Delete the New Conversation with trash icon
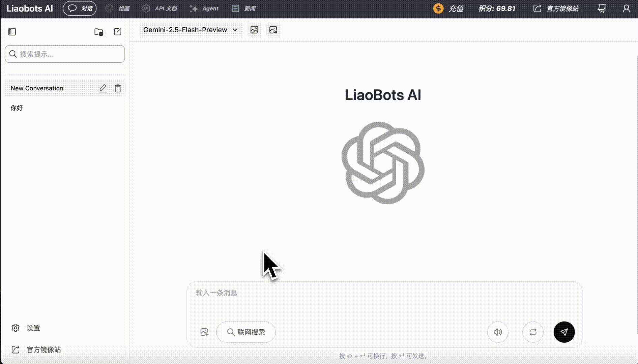Viewport: 638px width, 364px height. pyautogui.click(x=118, y=88)
